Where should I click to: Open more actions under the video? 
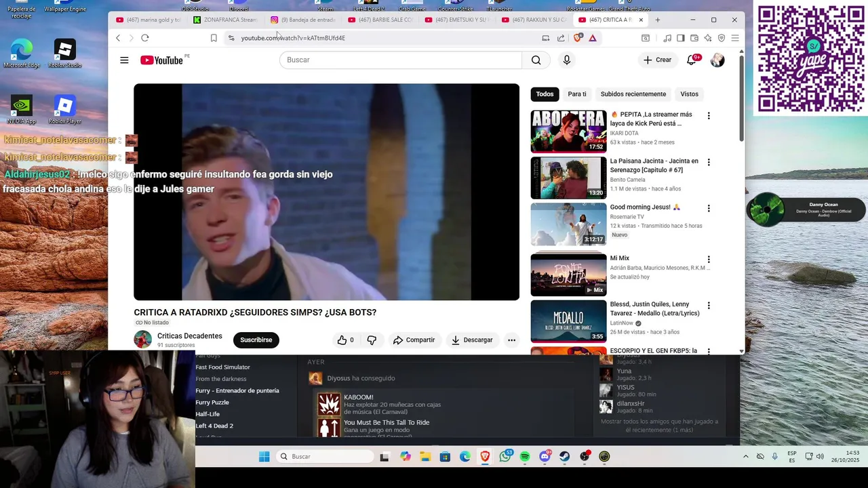click(x=511, y=340)
